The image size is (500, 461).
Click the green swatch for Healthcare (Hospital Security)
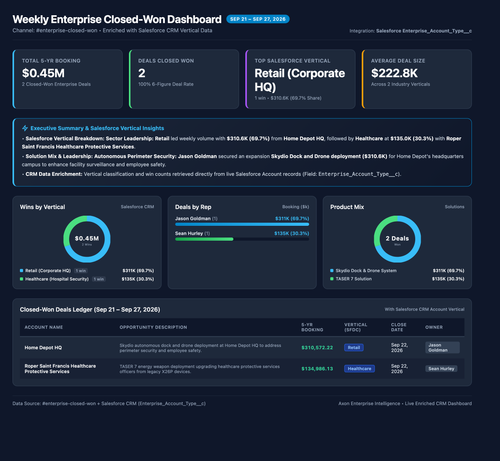pyautogui.click(x=21, y=279)
